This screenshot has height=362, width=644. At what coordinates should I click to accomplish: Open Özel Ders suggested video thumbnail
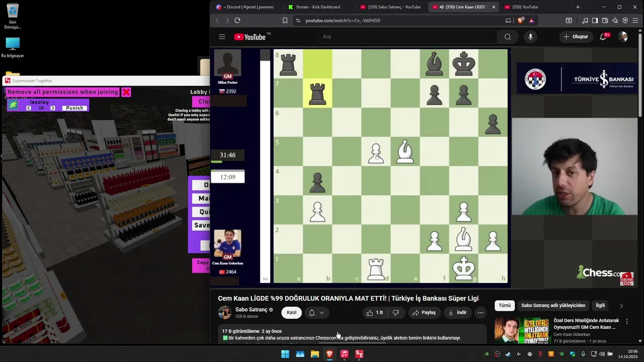coord(522,330)
